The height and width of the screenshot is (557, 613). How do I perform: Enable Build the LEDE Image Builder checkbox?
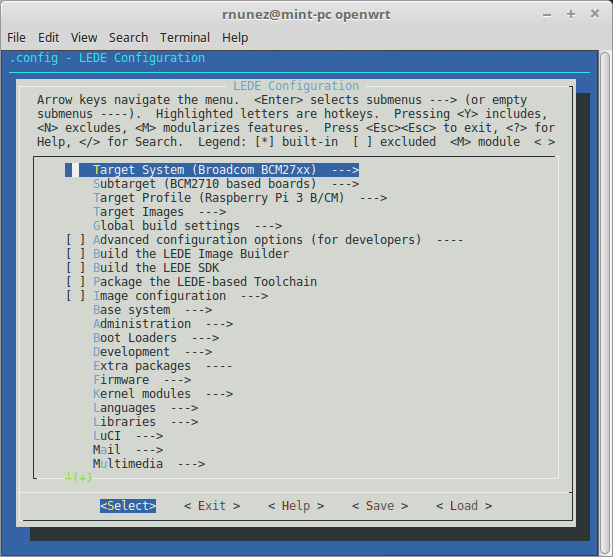point(76,254)
